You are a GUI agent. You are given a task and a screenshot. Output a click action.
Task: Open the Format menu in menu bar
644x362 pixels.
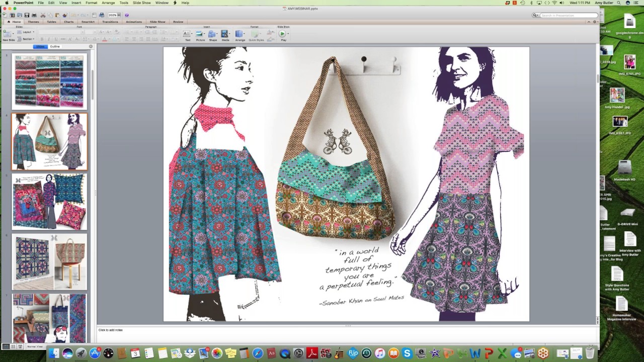[x=91, y=3]
